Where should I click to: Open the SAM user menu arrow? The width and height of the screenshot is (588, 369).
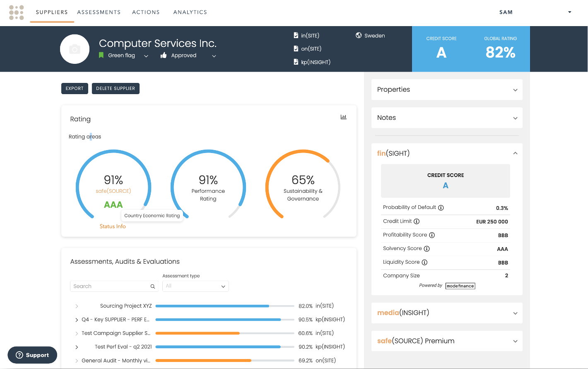[x=570, y=12]
